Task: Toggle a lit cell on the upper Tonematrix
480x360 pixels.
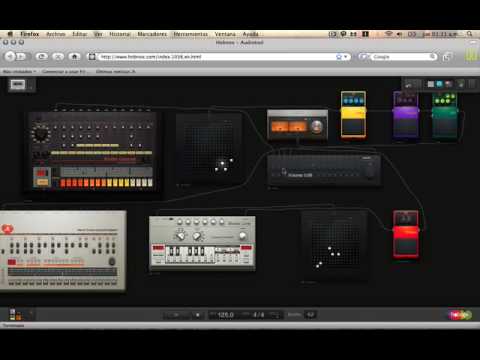Action: 222,164
